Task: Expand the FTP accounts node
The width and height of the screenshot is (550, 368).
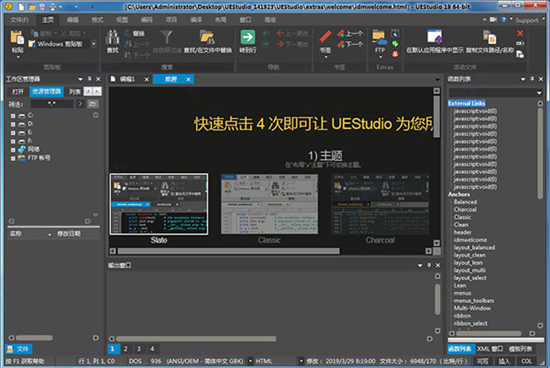Action: click(x=13, y=158)
